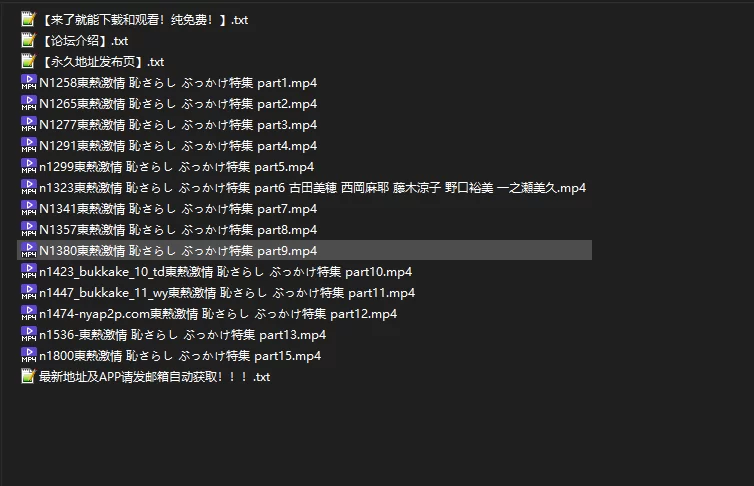The image size is (754, 486).
Task: Click the MP4 icon of the highlighted N1380 part9
Action: click(28, 251)
